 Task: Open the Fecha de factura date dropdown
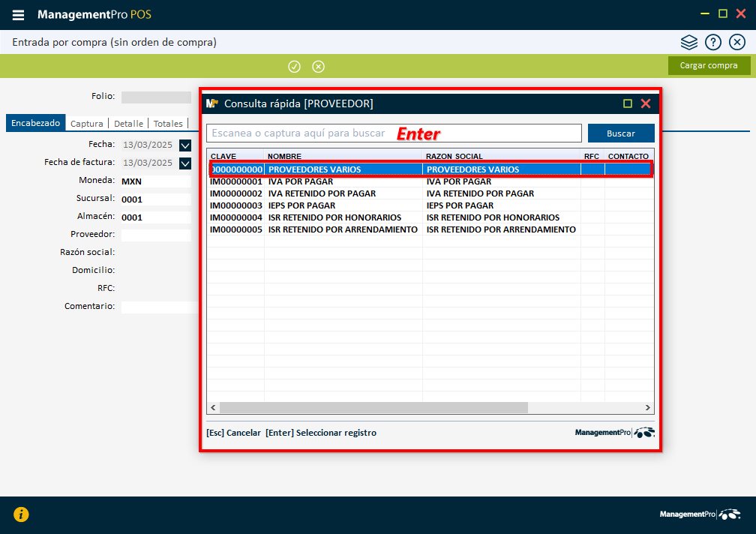click(x=185, y=163)
